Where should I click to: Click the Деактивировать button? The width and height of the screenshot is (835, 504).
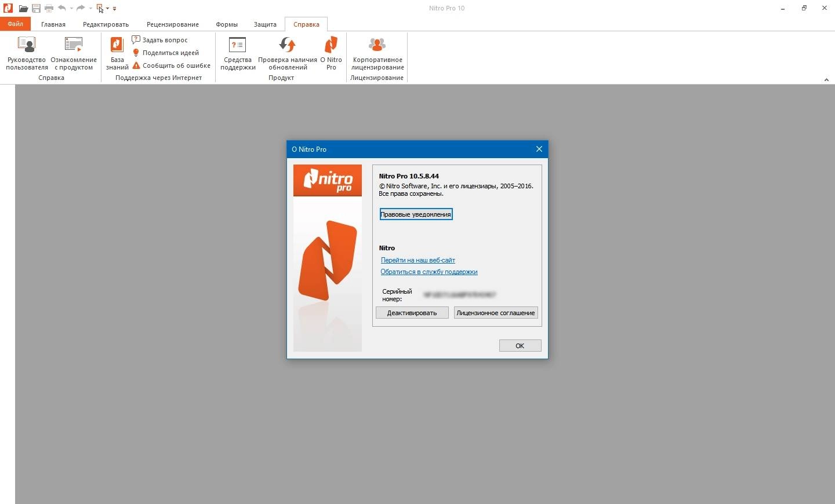412,313
